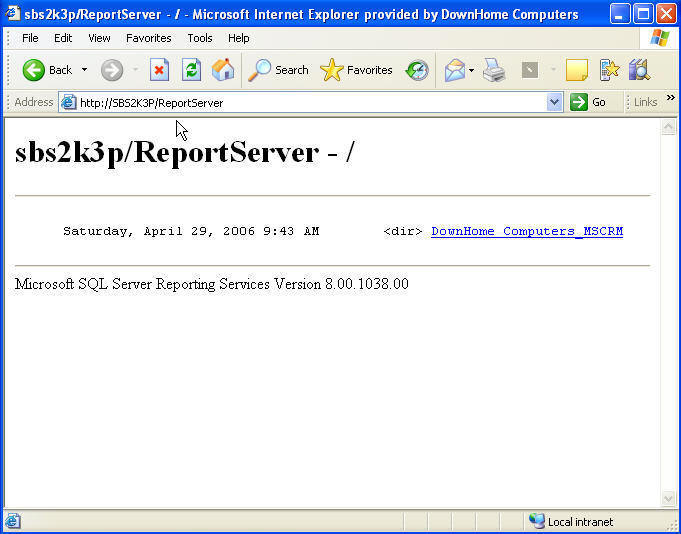Go to the Home page icon
The image size is (681, 534).
(x=223, y=70)
